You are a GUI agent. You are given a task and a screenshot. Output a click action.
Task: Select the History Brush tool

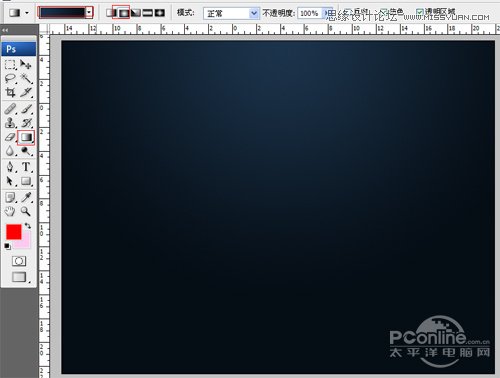click(x=26, y=123)
